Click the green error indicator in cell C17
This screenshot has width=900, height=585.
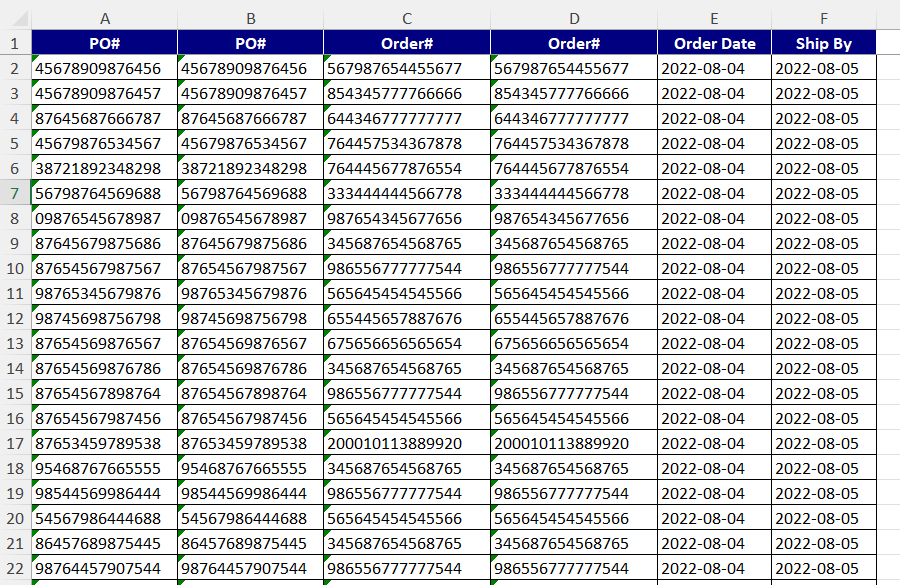click(x=327, y=434)
